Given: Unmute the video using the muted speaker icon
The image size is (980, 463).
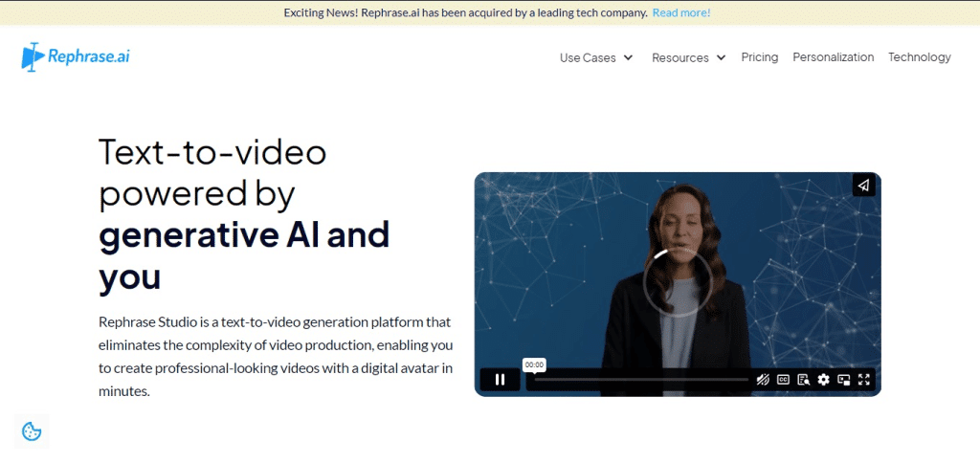Looking at the screenshot, I should (763, 379).
